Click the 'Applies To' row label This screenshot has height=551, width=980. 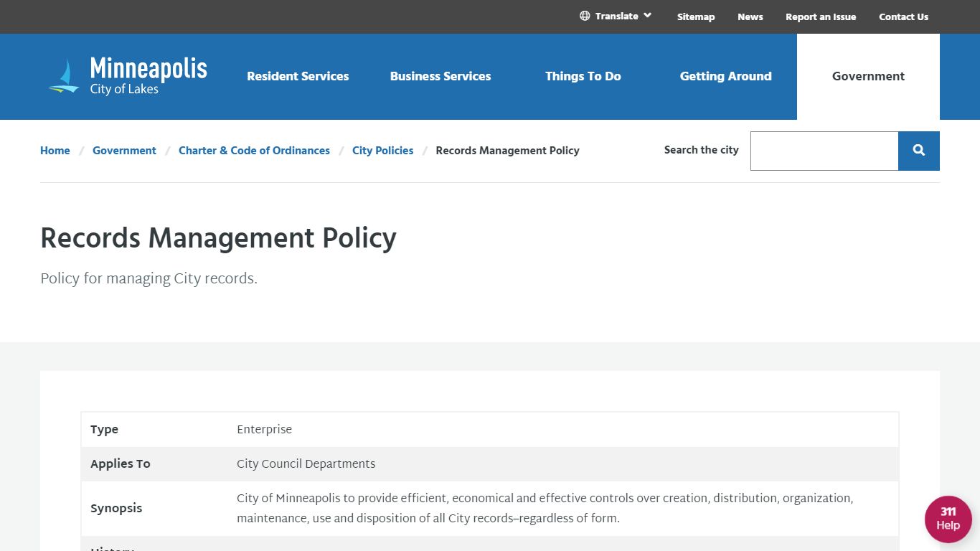121,464
